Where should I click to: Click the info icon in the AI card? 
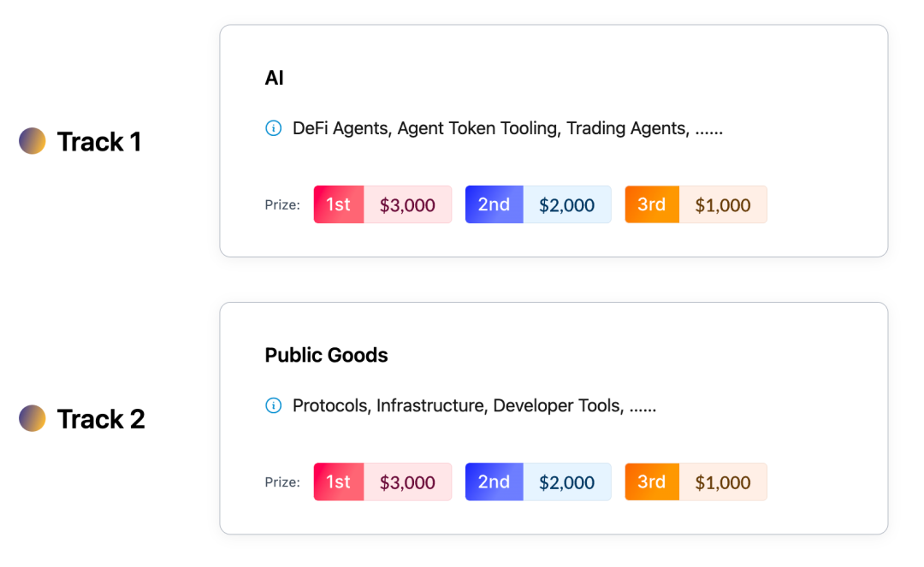tap(273, 129)
